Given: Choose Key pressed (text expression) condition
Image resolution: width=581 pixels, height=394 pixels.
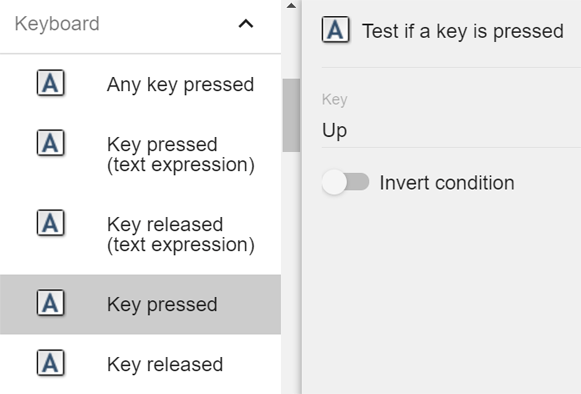Looking at the screenshot, I should [181, 155].
